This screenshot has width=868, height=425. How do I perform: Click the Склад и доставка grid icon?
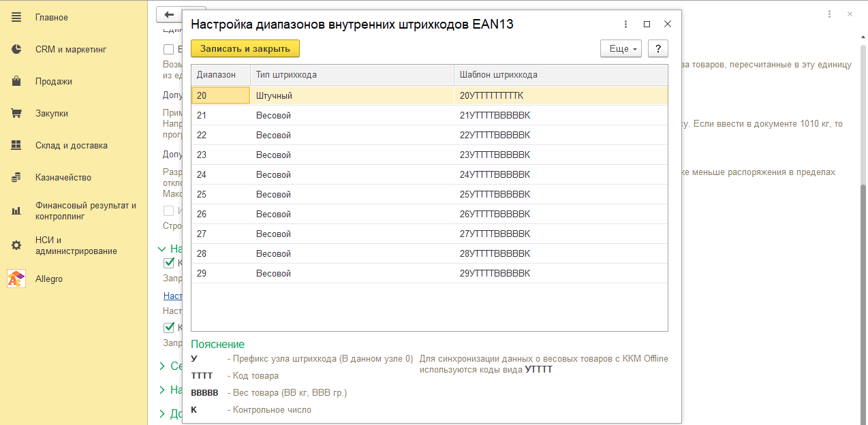click(x=16, y=145)
